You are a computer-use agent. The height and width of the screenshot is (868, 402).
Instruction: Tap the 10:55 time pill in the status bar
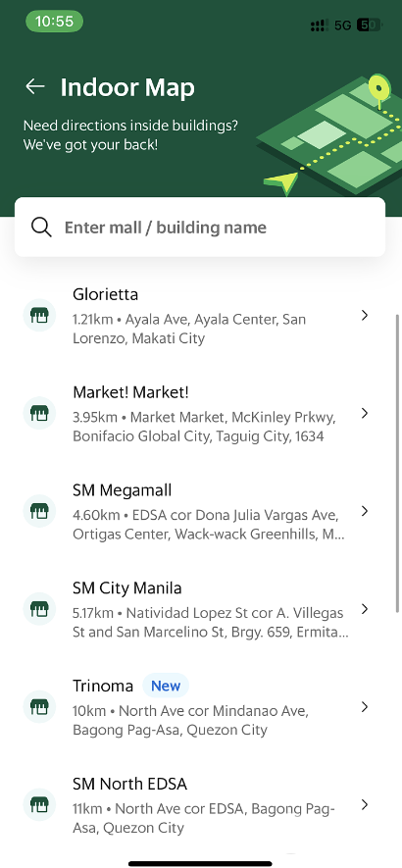[x=54, y=22]
